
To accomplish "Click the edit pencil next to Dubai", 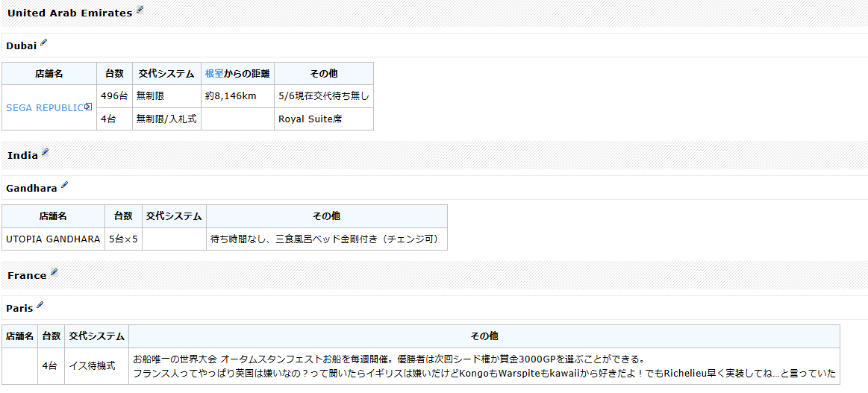I will [x=43, y=43].
